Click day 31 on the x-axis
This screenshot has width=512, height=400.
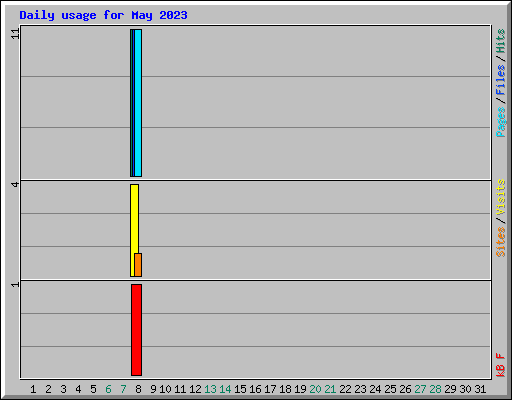tap(480, 389)
